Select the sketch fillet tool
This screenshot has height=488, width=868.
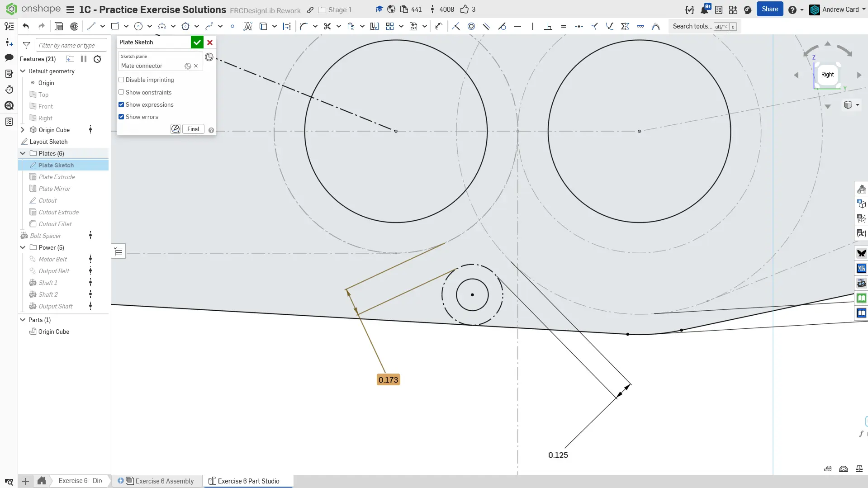click(x=304, y=26)
